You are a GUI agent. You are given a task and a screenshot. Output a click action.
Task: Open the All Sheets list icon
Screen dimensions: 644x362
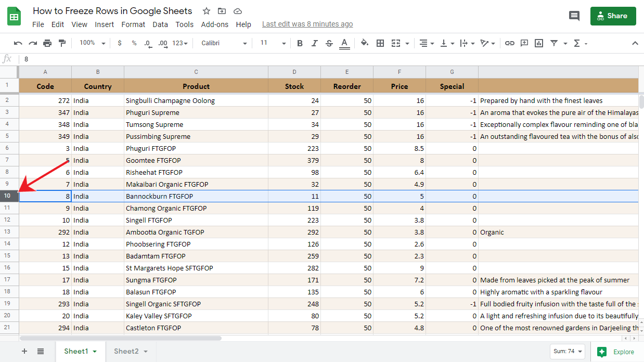point(41,351)
